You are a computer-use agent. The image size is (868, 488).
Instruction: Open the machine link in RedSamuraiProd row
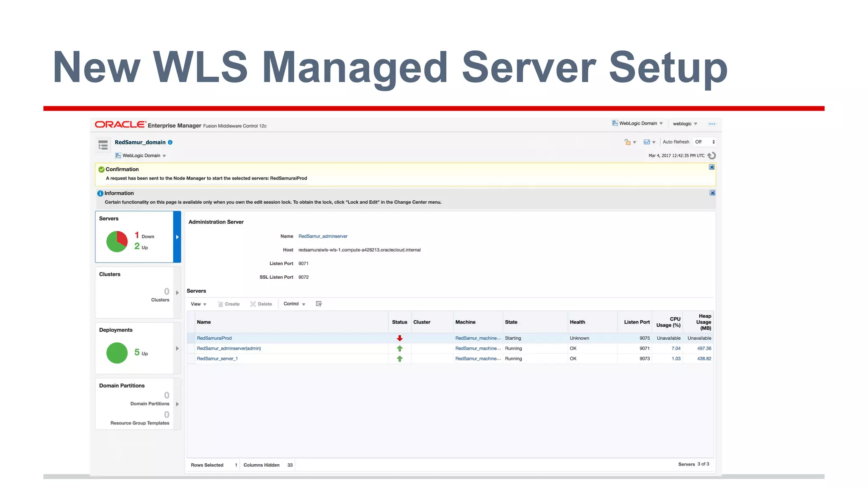(478, 338)
